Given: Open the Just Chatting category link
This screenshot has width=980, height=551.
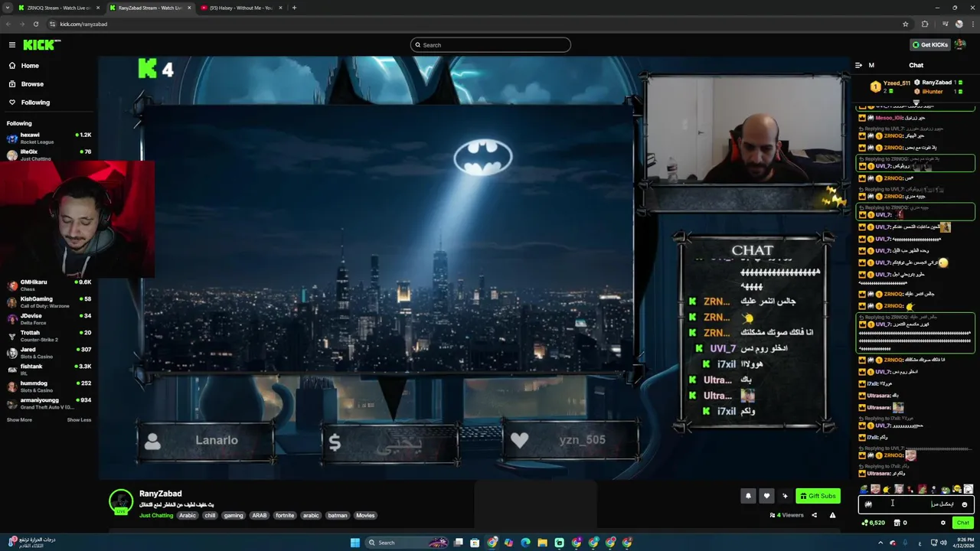Looking at the screenshot, I should pyautogui.click(x=156, y=516).
